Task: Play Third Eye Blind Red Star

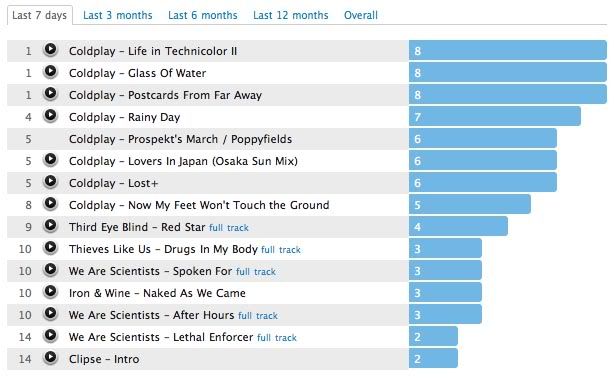Action: (x=51, y=226)
